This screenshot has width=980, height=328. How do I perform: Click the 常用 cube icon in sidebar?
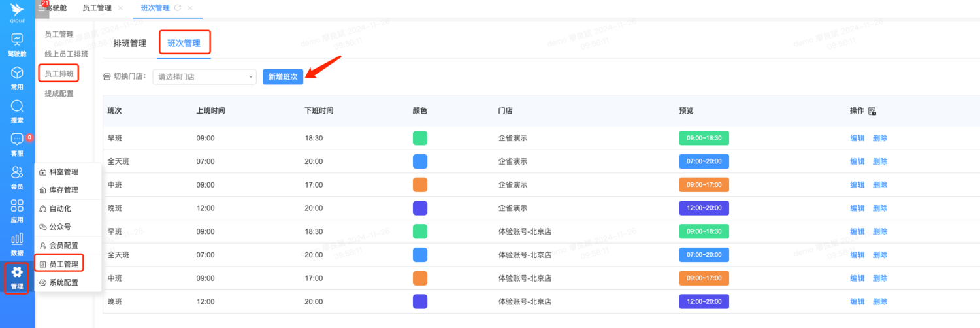pyautogui.click(x=17, y=73)
